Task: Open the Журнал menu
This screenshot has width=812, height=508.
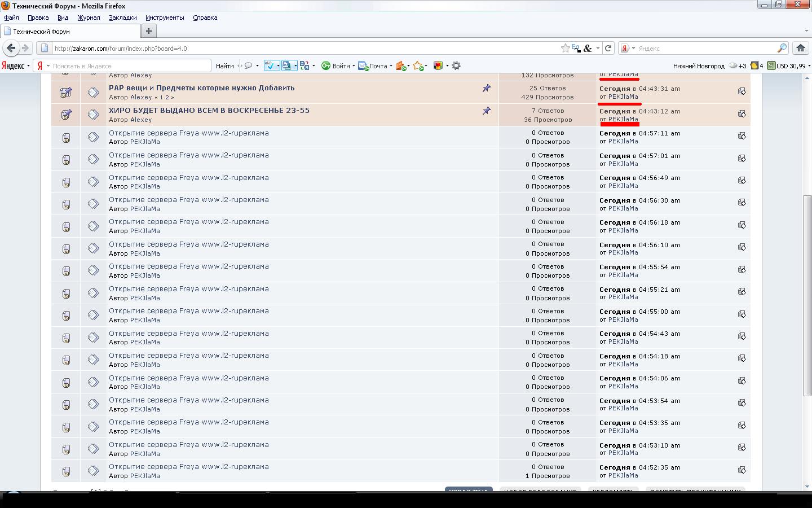Action: [x=89, y=17]
